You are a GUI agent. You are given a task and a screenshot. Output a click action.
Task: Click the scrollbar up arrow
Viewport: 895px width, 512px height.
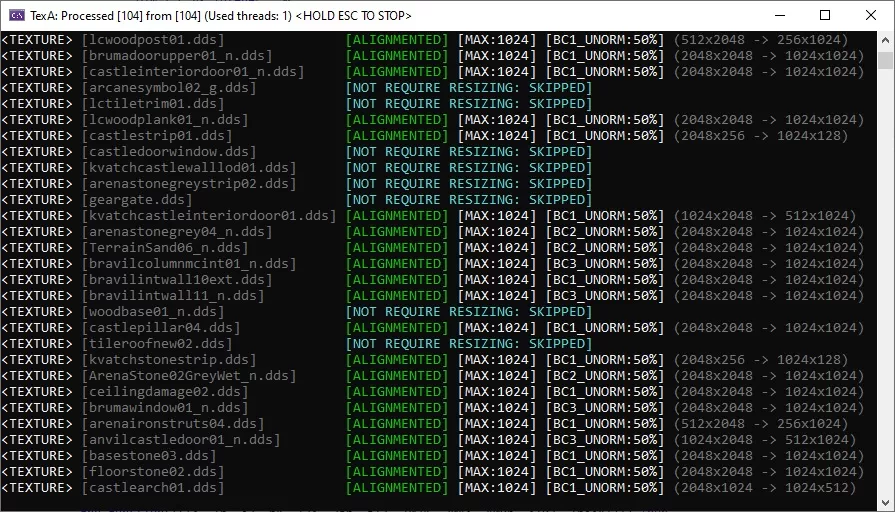tap(885, 40)
